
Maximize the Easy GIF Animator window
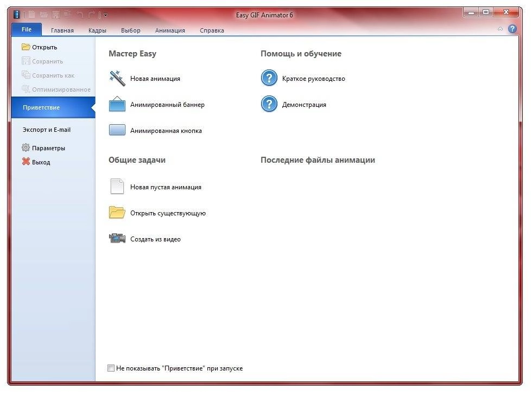(486, 12)
